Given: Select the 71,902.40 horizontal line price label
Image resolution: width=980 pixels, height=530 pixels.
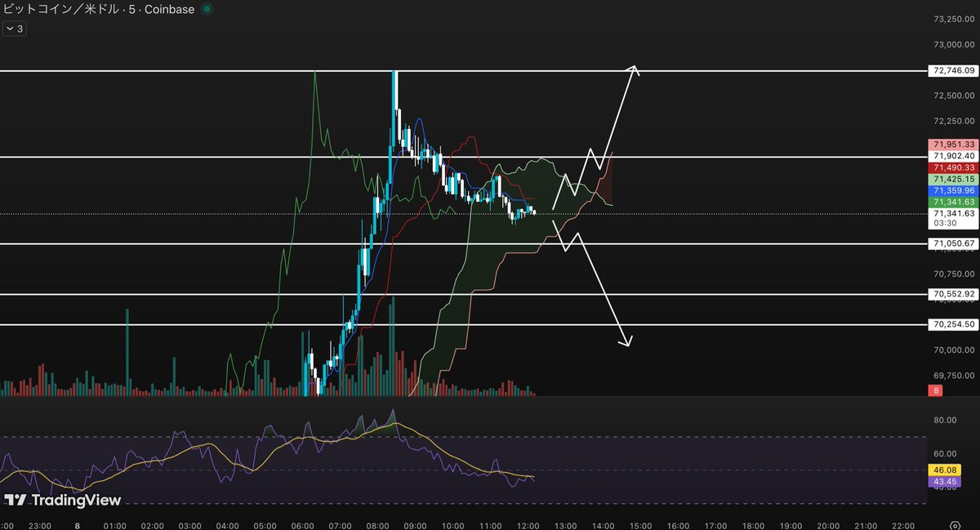Looking at the screenshot, I should tap(953, 156).
